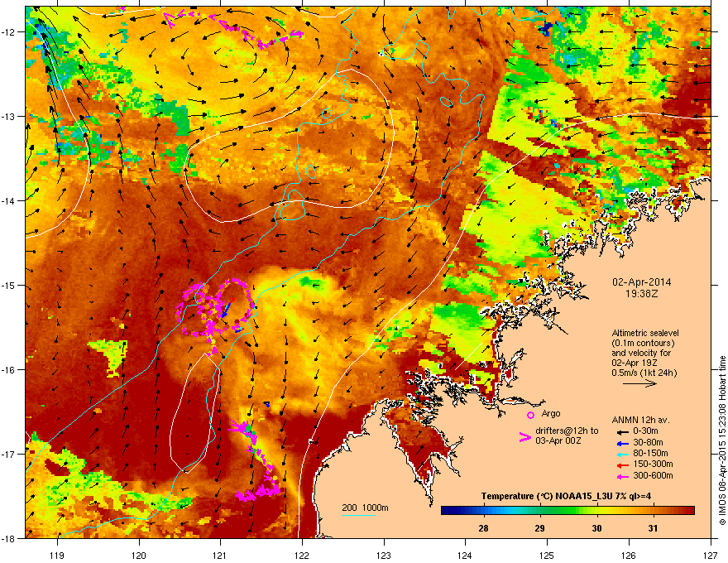This screenshot has height=563, width=728.
Task: Click the 'Altimetric sealevel' legend text
Action: (x=645, y=333)
